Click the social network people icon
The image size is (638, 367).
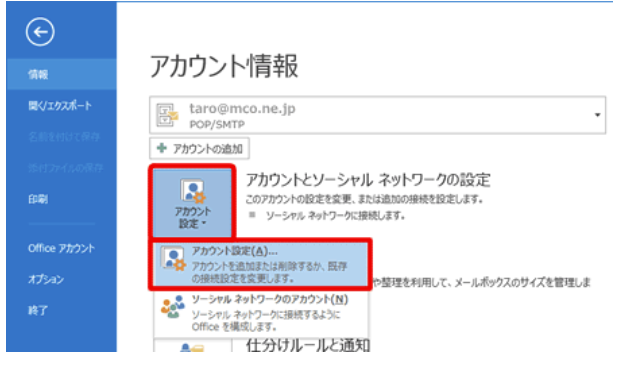click(173, 306)
